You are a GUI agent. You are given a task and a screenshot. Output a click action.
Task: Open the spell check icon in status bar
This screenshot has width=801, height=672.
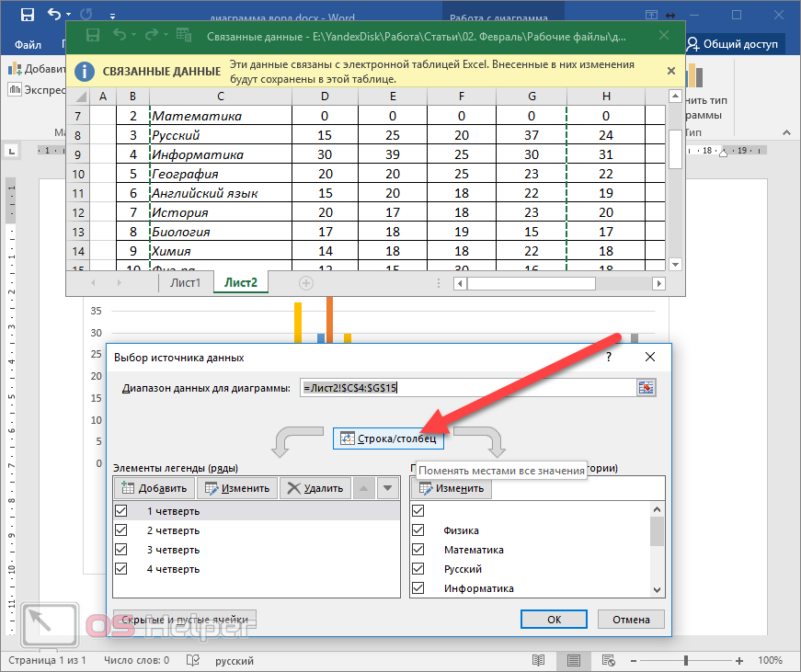pos(192,660)
